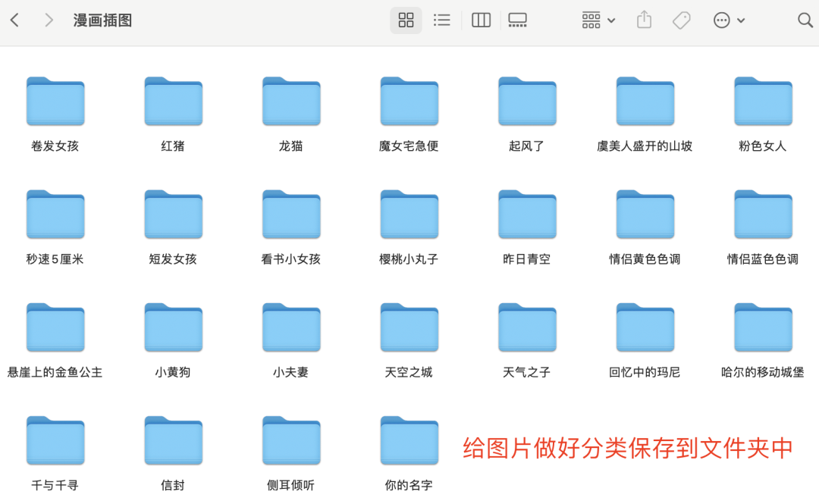This screenshot has width=819, height=504.
Task: Click the folder name label 你的名字
Action: pyautogui.click(x=409, y=485)
